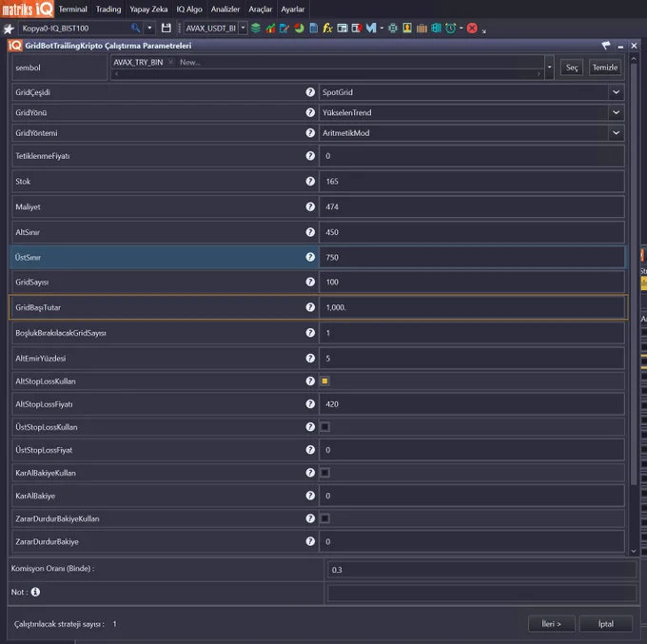Click the sembol field horizontal scrollbar

pyautogui.click(x=327, y=74)
